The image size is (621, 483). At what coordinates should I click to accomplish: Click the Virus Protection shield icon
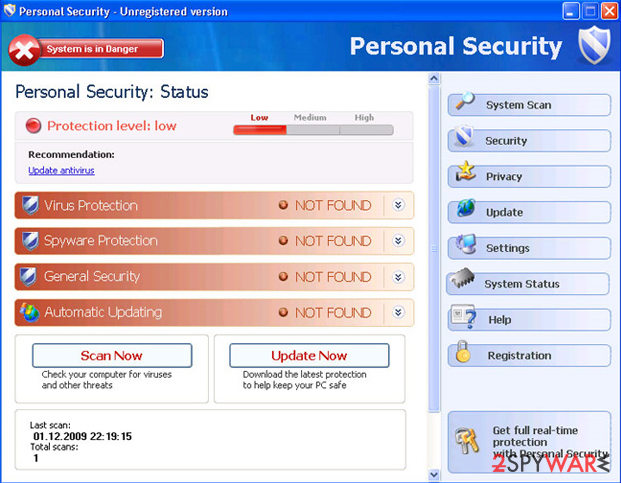pos(30,205)
